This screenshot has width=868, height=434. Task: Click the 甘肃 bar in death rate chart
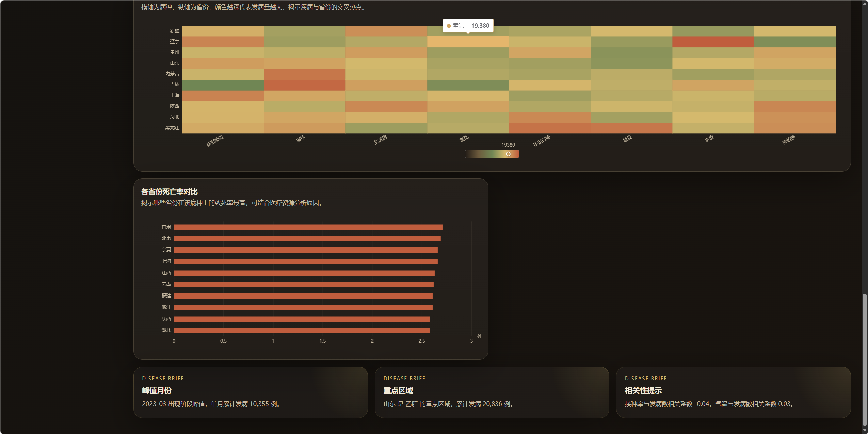308,227
